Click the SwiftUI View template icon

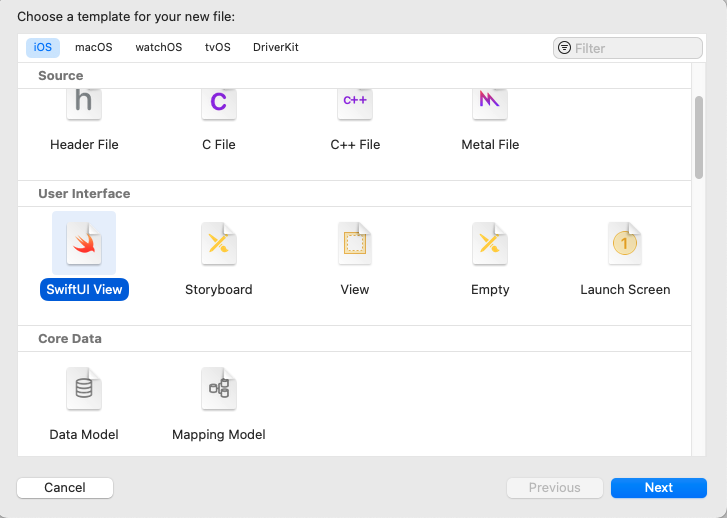click(x=84, y=244)
